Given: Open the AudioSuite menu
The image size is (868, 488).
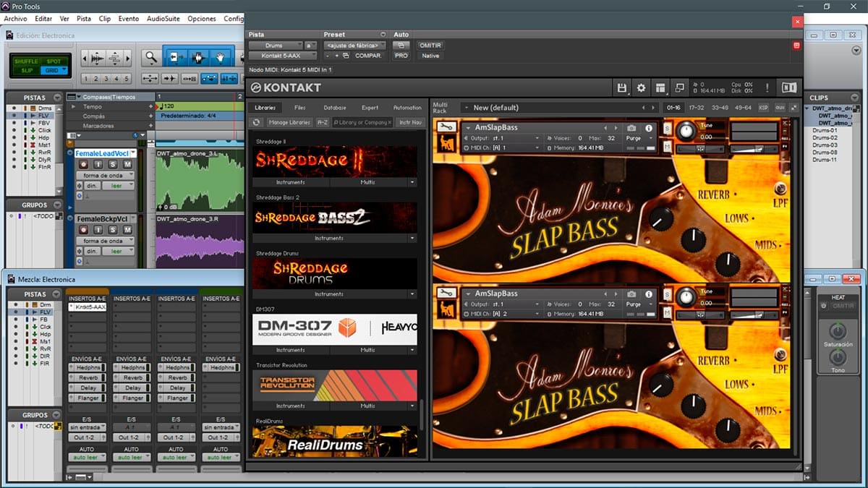Looking at the screenshot, I should (x=163, y=18).
